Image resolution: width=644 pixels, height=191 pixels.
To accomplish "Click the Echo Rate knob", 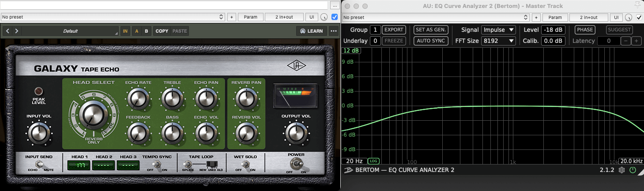I will click(x=138, y=99).
